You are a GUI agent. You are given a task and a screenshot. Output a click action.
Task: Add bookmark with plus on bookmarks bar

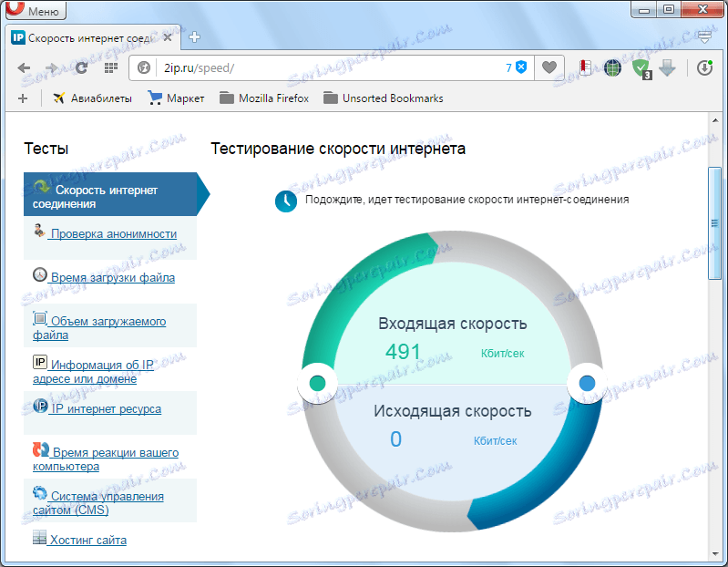pos(23,98)
